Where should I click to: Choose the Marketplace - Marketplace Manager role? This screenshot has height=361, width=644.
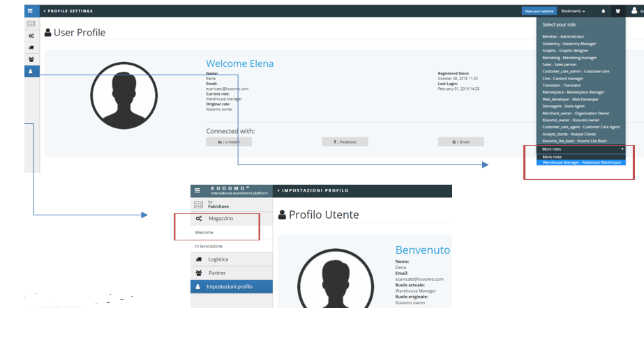573,92
